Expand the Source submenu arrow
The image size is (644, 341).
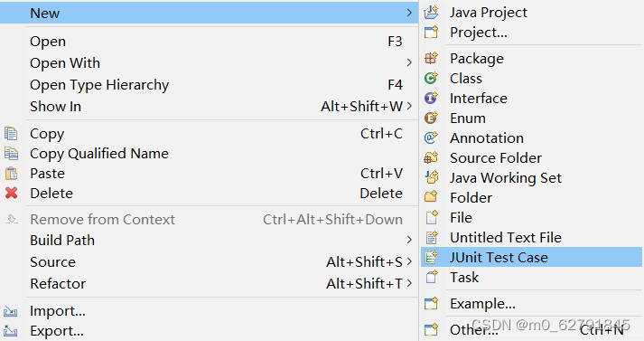(x=409, y=261)
